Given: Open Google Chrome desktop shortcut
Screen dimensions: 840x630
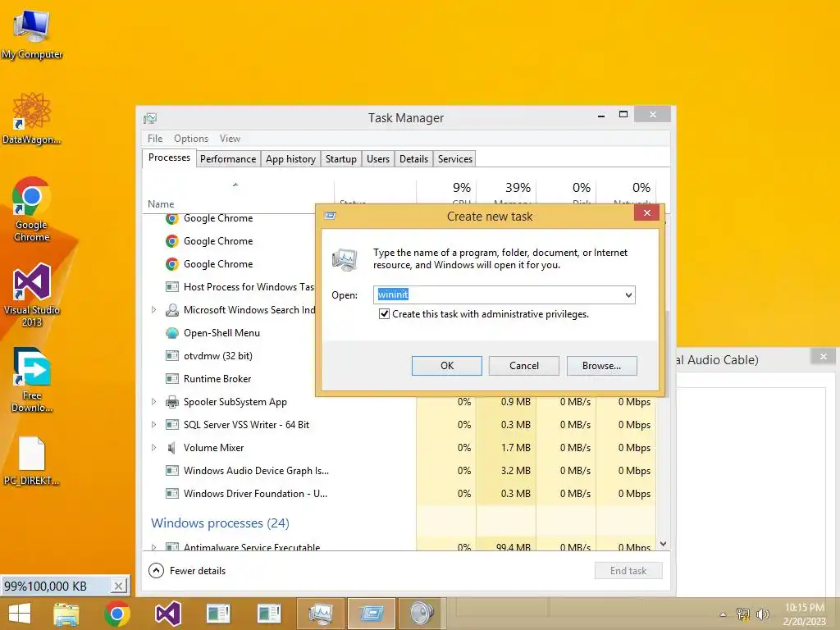Looking at the screenshot, I should pos(32,209).
